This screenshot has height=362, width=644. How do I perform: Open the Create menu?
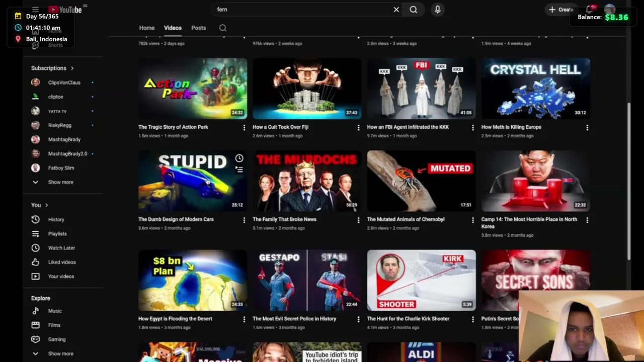point(560,10)
